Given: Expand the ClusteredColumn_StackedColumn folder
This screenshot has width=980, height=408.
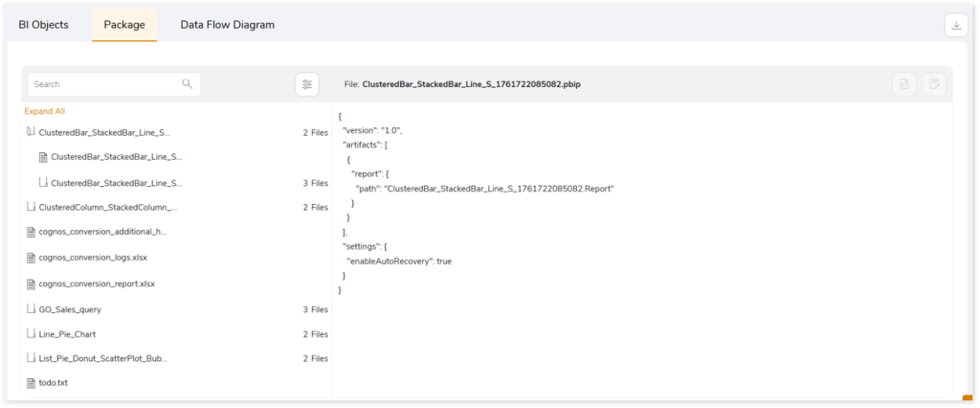Looking at the screenshot, I should pyautogui.click(x=31, y=207).
